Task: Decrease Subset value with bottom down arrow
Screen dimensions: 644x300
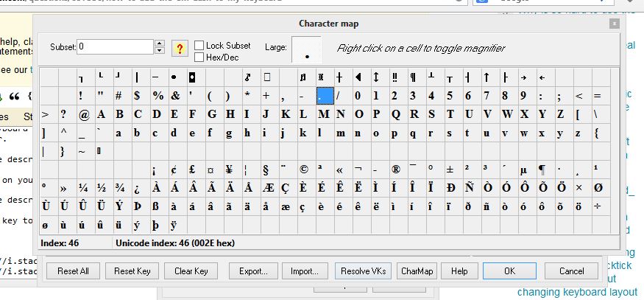Action: coord(160,52)
